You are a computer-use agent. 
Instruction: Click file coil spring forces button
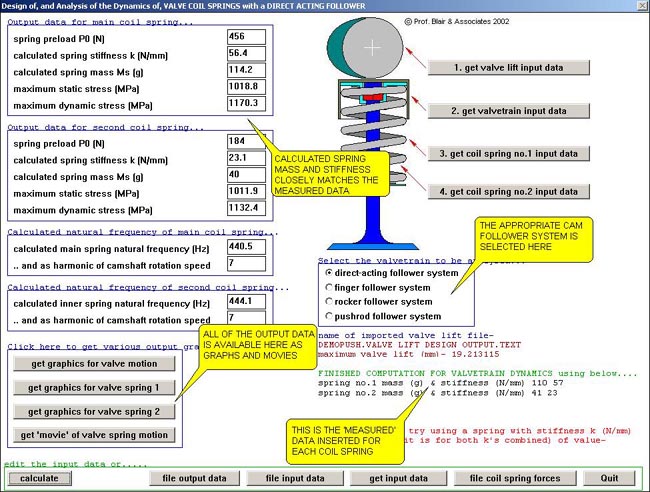[x=515, y=478]
